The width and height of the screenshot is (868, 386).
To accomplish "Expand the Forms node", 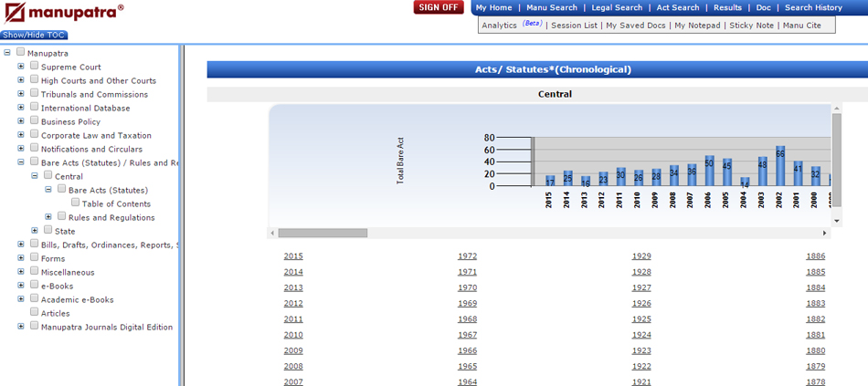I will 21,258.
